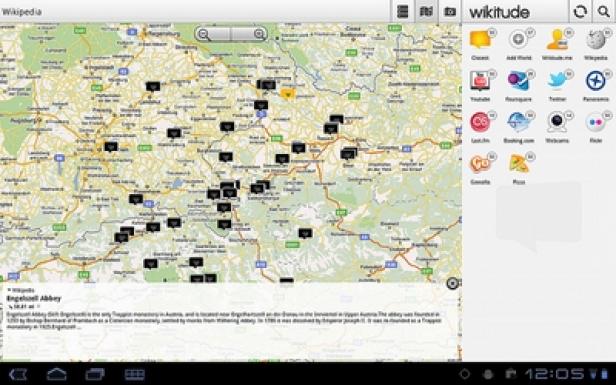Select the yellow highlighted map marker

pos(288,94)
